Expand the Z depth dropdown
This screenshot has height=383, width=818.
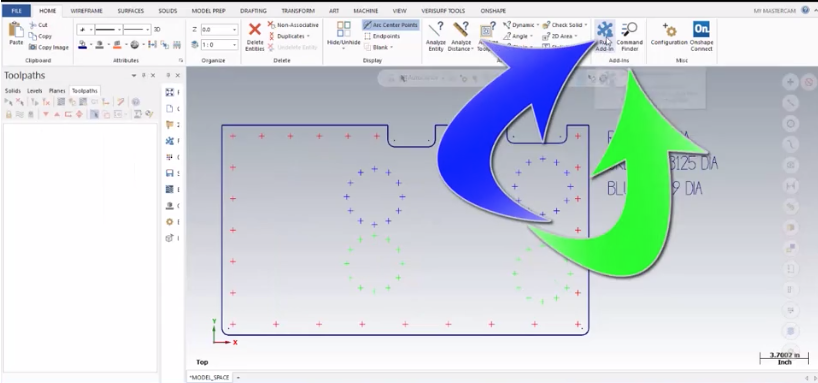pyautogui.click(x=234, y=30)
